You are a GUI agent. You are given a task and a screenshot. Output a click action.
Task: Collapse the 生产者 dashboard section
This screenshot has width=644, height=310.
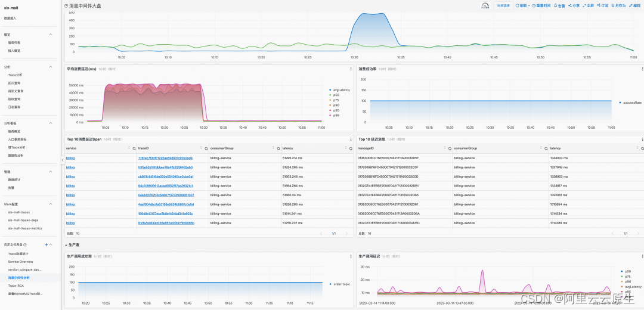[x=67, y=244]
